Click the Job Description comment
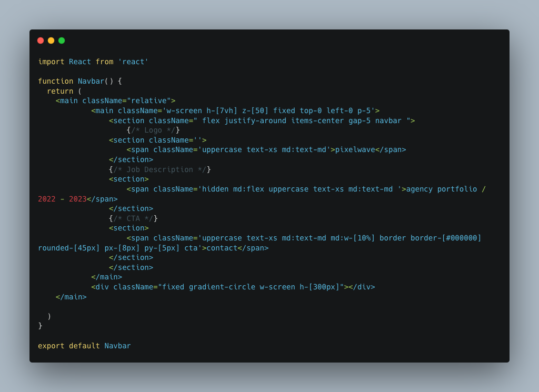This screenshot has height=392, width=539. [160, 169]
